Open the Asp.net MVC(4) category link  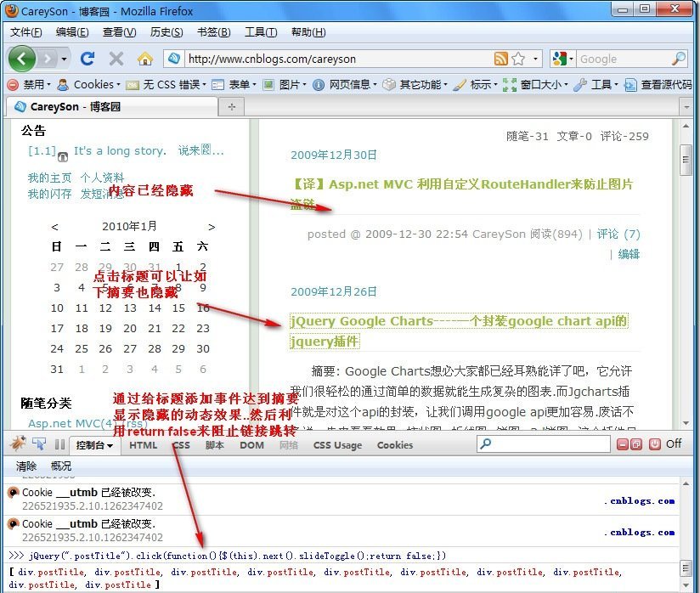71,423
